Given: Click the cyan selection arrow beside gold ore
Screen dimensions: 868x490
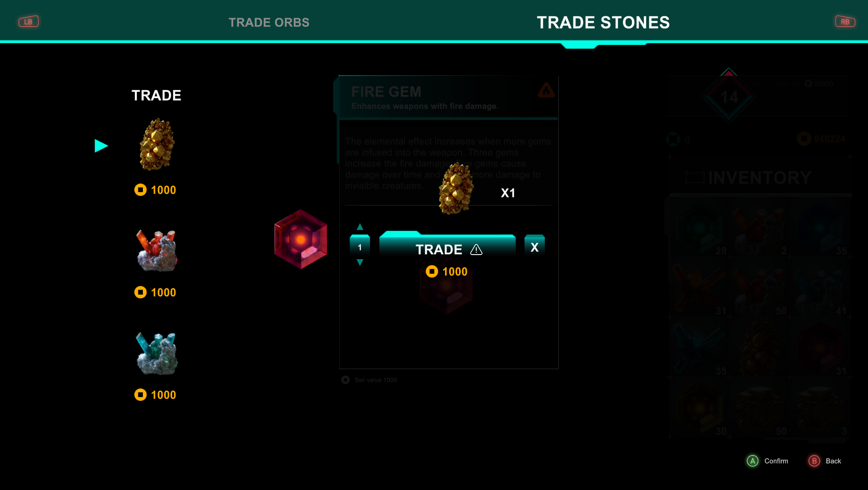Looking at the screenshot, I should coord(101,146).
